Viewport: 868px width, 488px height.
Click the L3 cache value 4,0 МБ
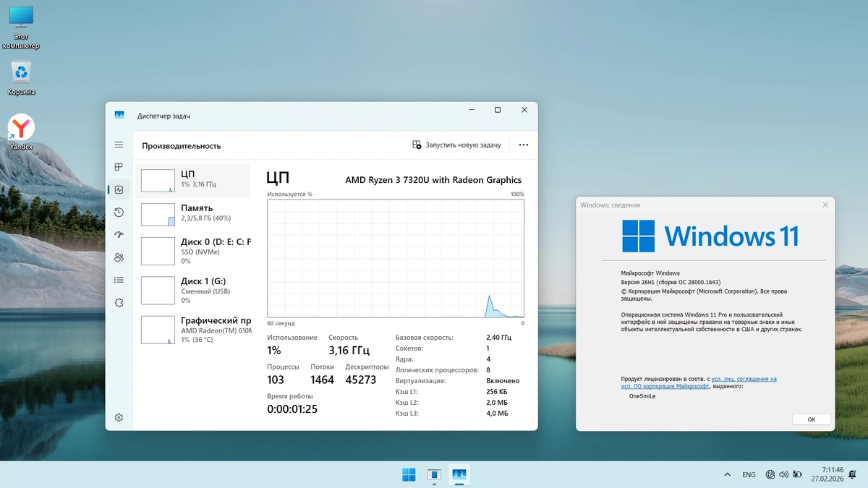[498, 414]
